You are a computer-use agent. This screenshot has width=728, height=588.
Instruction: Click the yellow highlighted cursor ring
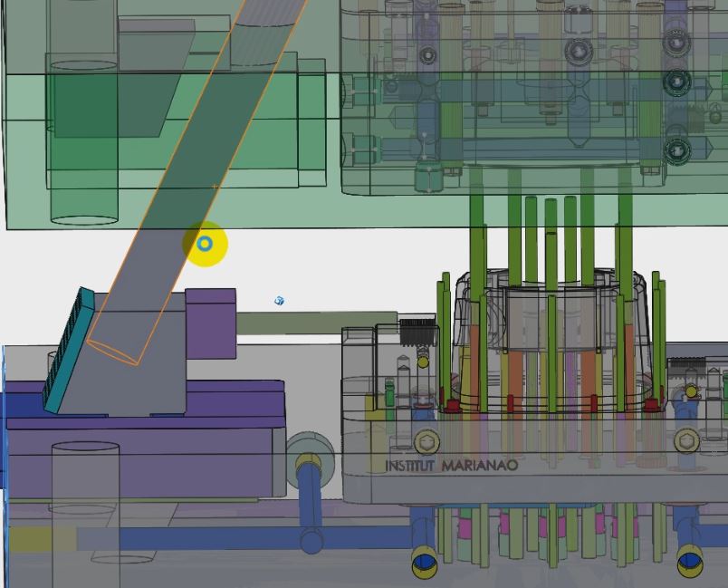(x=205, y=244)
